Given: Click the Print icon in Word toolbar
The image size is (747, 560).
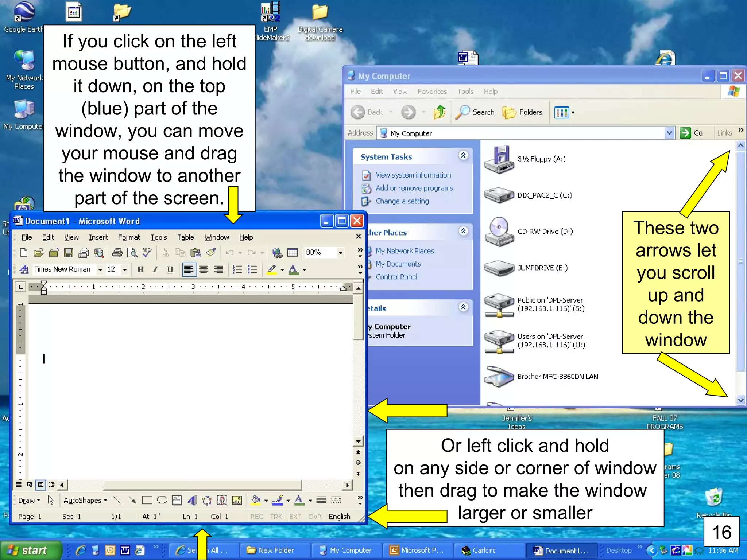Looking at the screenshot, I should [117, 252].
